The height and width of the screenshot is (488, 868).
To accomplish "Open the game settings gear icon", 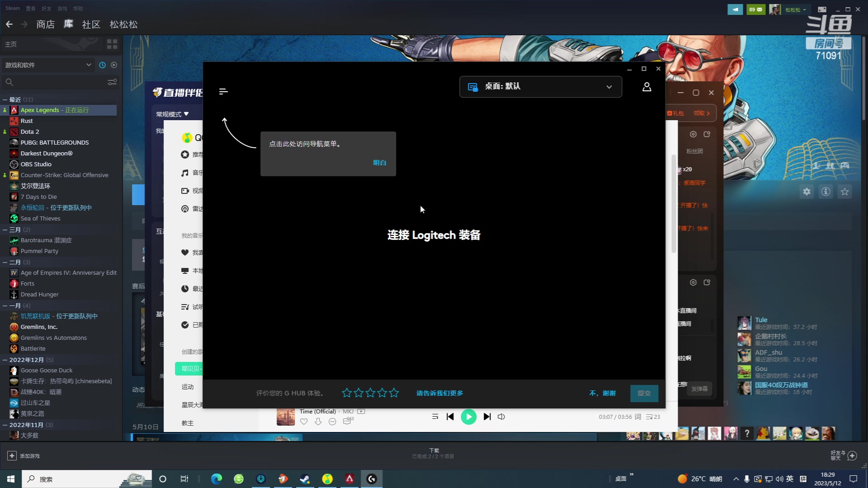I will coord(807,192).
